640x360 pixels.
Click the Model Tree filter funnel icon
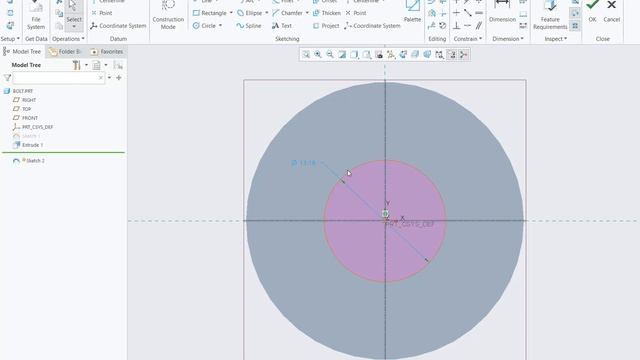pos(7,78)
